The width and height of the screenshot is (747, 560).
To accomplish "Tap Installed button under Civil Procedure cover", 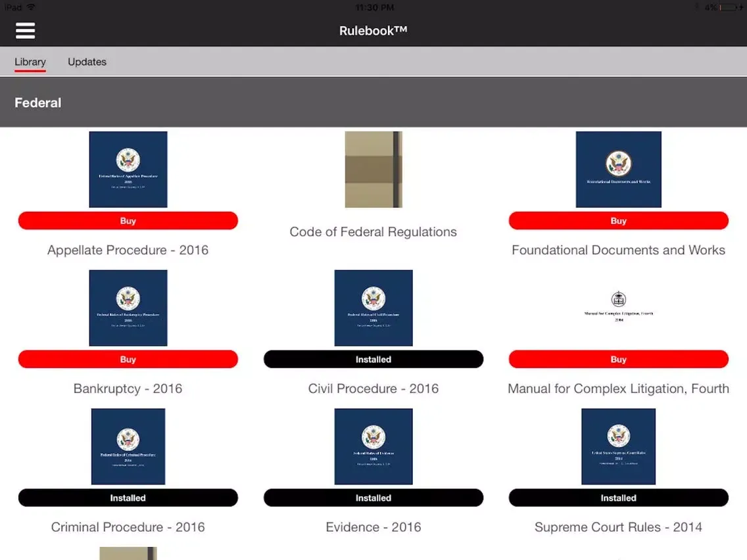I will click(373, 359).
